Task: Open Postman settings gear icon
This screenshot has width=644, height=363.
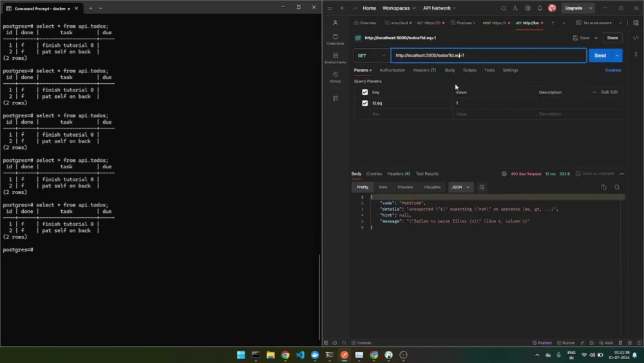Action: 528,8
